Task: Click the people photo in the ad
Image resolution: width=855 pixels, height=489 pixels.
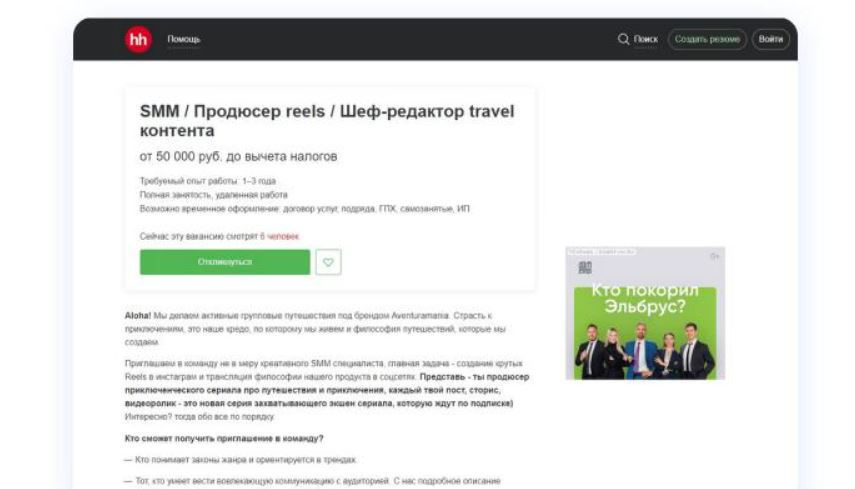Action: click(645, 349)
